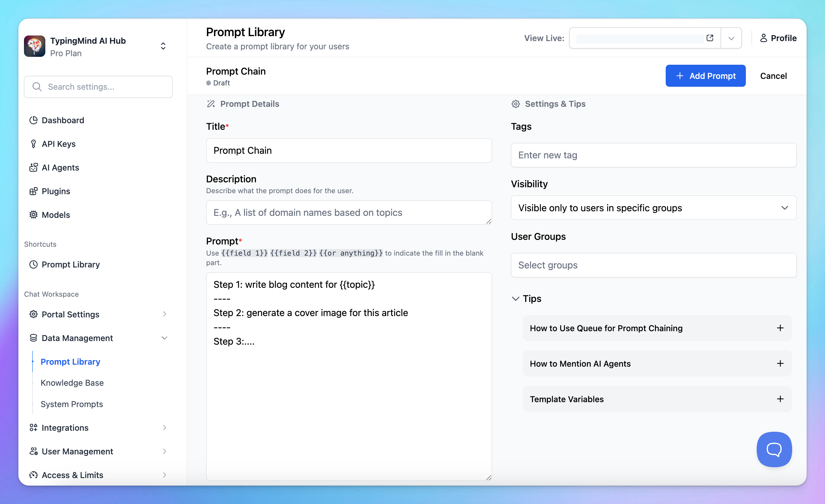Open the View Live dropdown arrow
The image size is (825, 504).
[731, 38]
